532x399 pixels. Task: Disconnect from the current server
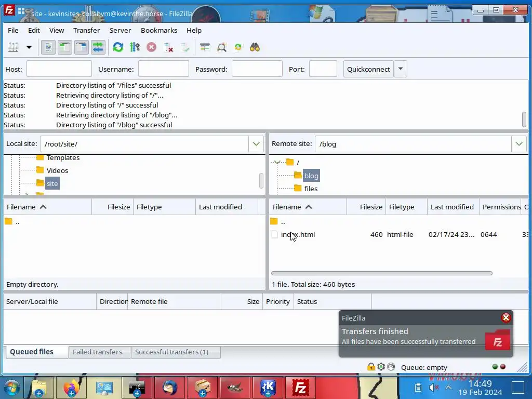pos(168,47)
